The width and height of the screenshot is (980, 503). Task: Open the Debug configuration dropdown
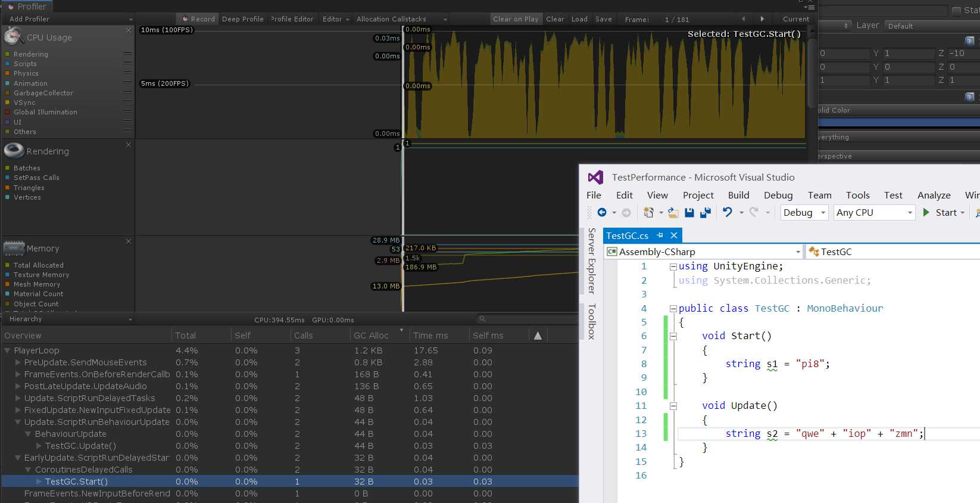click(x=804, y=213)
